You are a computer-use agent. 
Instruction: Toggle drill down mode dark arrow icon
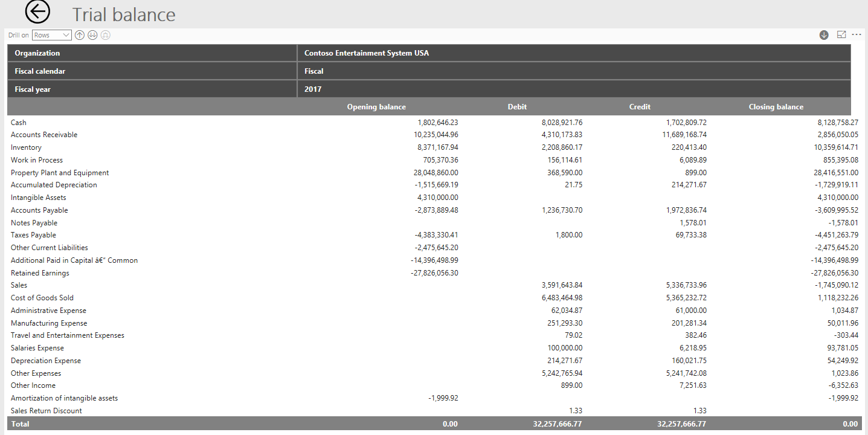point(824,35)
